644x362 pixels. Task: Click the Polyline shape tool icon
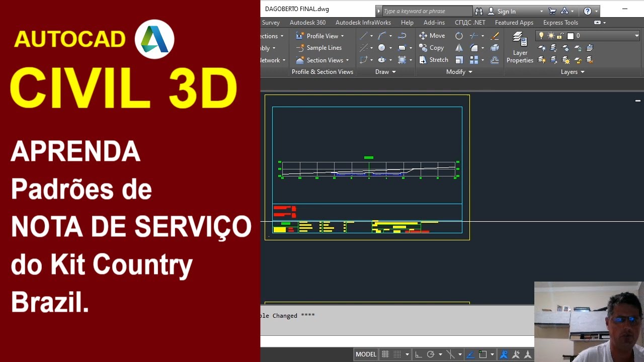click(x=402, y=36)
